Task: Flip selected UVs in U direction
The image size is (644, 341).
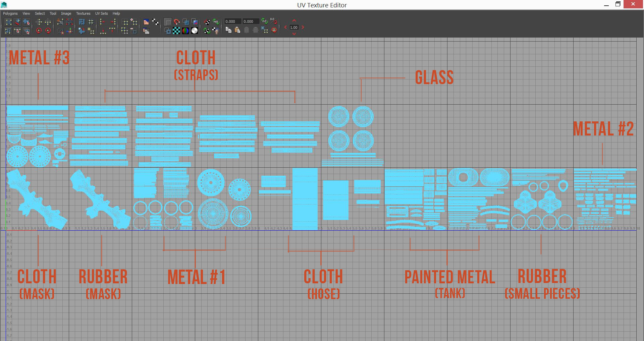Action: (x=39, y=22)
